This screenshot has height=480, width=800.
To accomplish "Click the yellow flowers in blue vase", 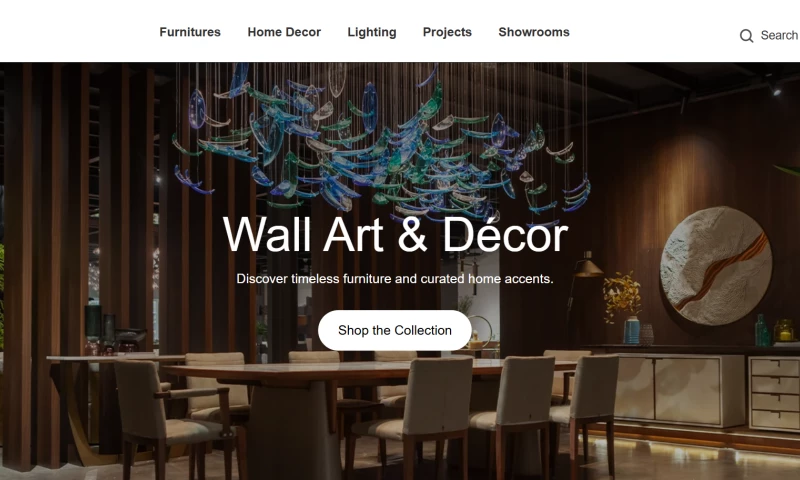I will point(625,306).
